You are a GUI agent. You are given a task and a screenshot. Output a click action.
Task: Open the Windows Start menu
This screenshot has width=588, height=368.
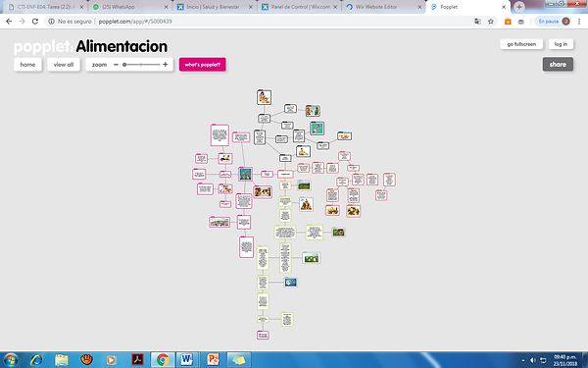10,360
